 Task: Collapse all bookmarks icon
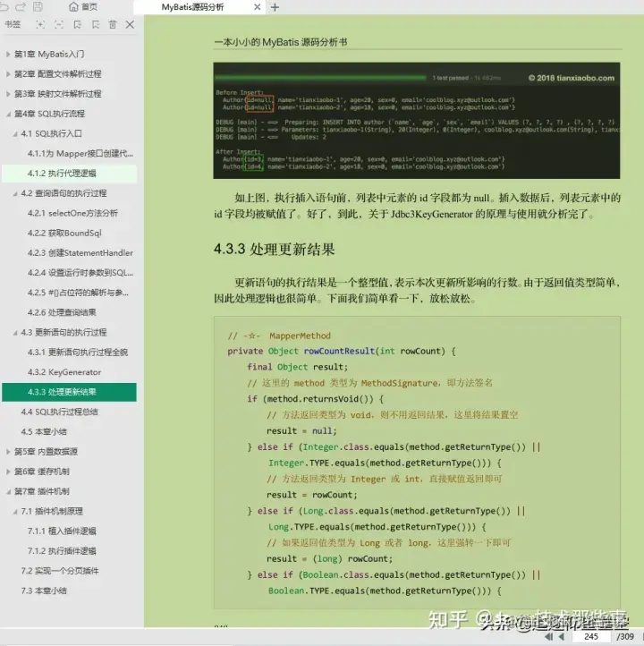coord(59,25)
